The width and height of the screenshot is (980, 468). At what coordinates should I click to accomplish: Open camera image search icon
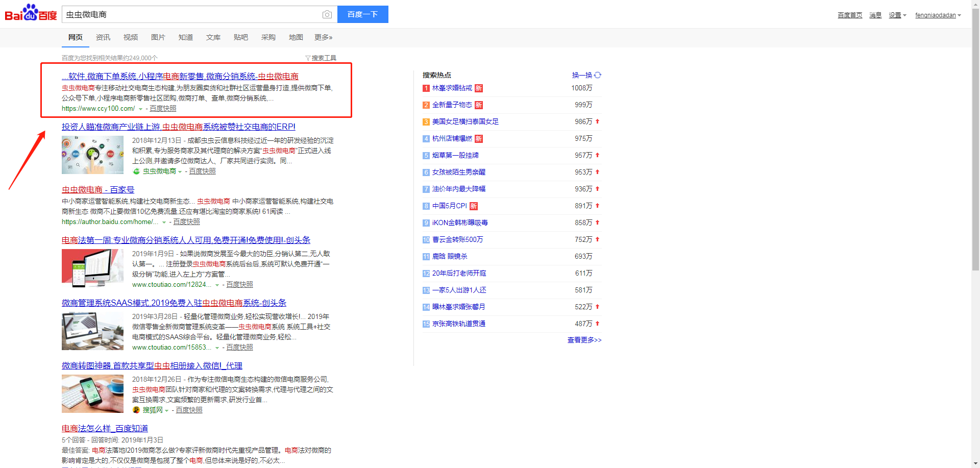(327, 14)
